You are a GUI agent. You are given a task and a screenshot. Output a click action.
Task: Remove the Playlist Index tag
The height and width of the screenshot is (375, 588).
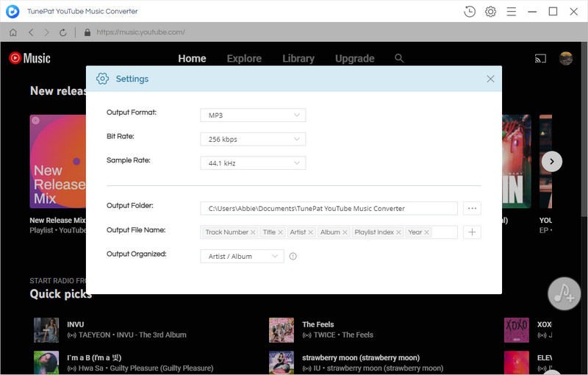click(398, 232)
